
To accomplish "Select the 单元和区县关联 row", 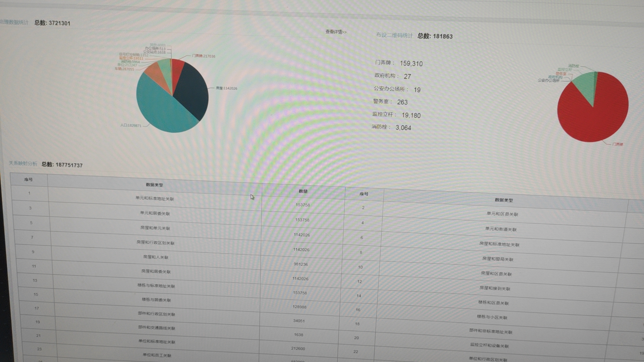I will [502, 214].
